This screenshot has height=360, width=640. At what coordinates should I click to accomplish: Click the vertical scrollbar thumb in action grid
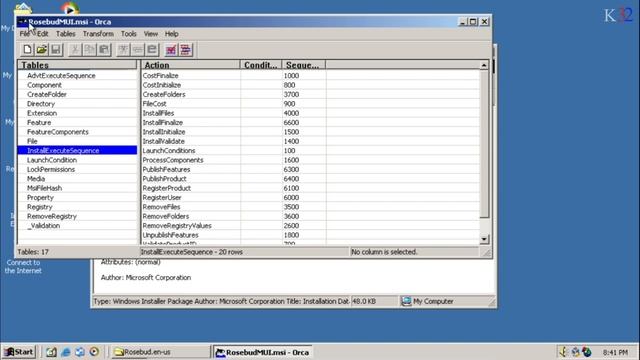[484, 144]
